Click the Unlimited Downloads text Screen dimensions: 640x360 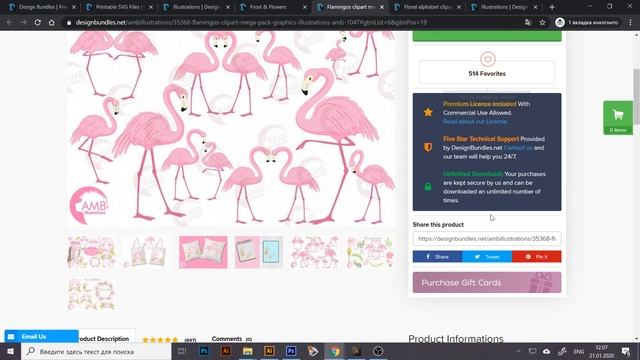(x=473, y=174)
